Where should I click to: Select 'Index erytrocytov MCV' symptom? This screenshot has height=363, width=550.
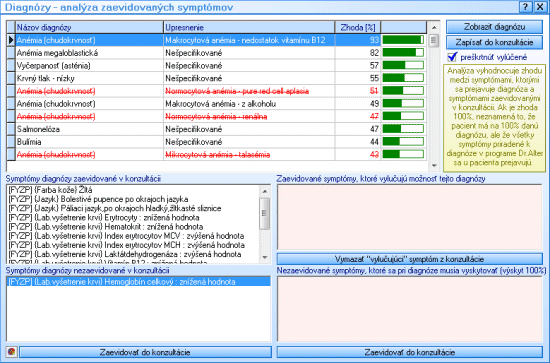click(x=133, y=236)
